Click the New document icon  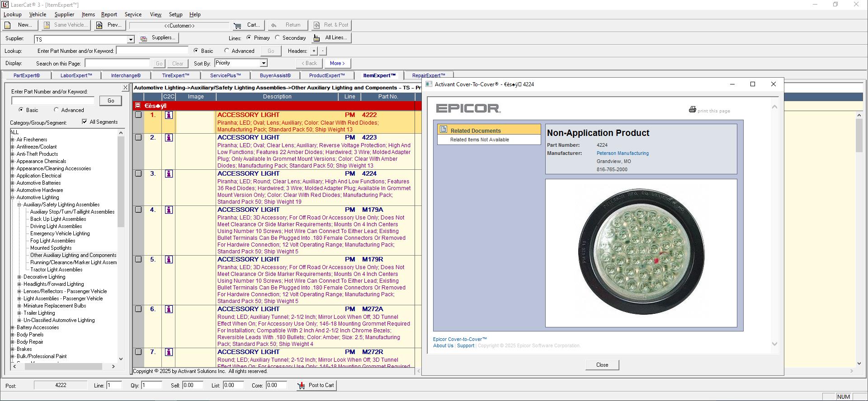point(8,25)
